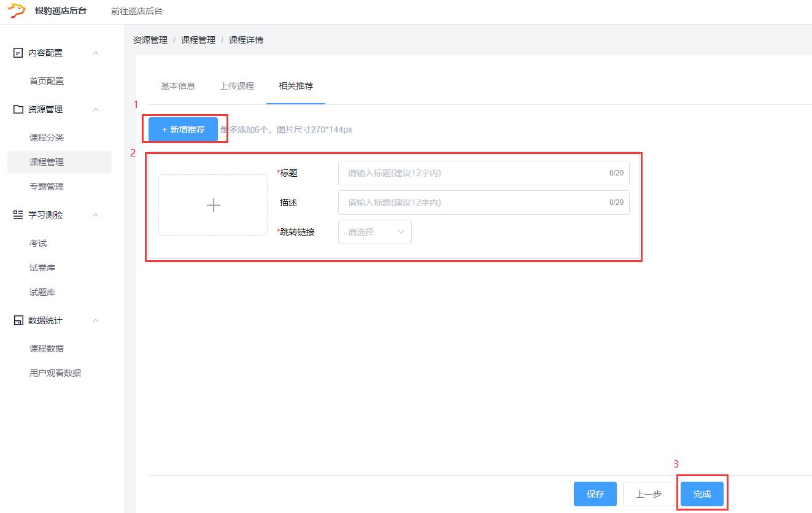Select 试题库 in the sidebar

pos(42,292)
